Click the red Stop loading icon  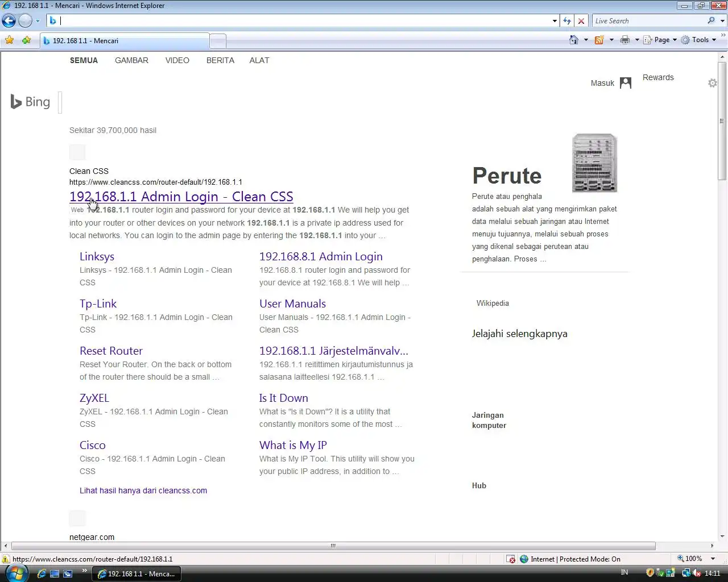581,21
